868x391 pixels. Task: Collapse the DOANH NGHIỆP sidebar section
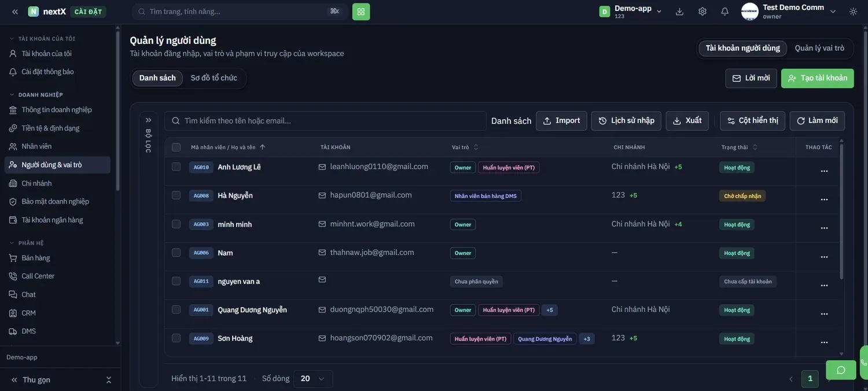36,94
